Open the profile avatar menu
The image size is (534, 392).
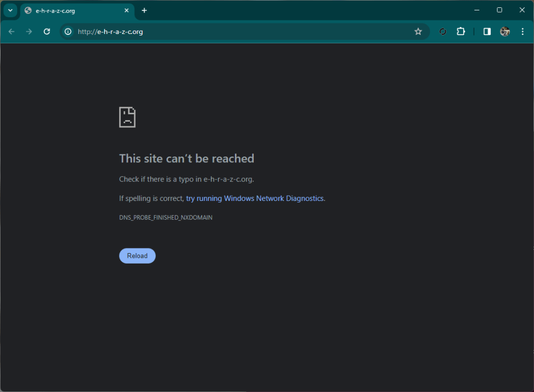pos(505,32)
